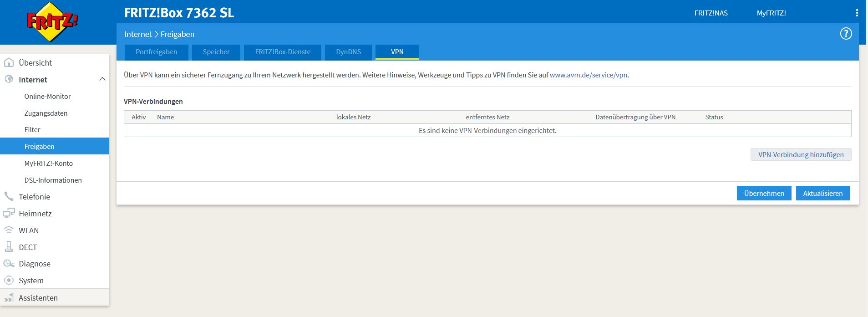Open the Assistenten menu entry
Screen dimensions: 868x317
38,298
